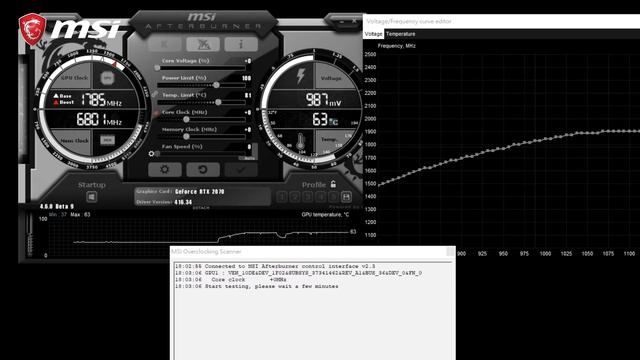Click the 'Start testing, please wait' log line

[x=257, y=287]
